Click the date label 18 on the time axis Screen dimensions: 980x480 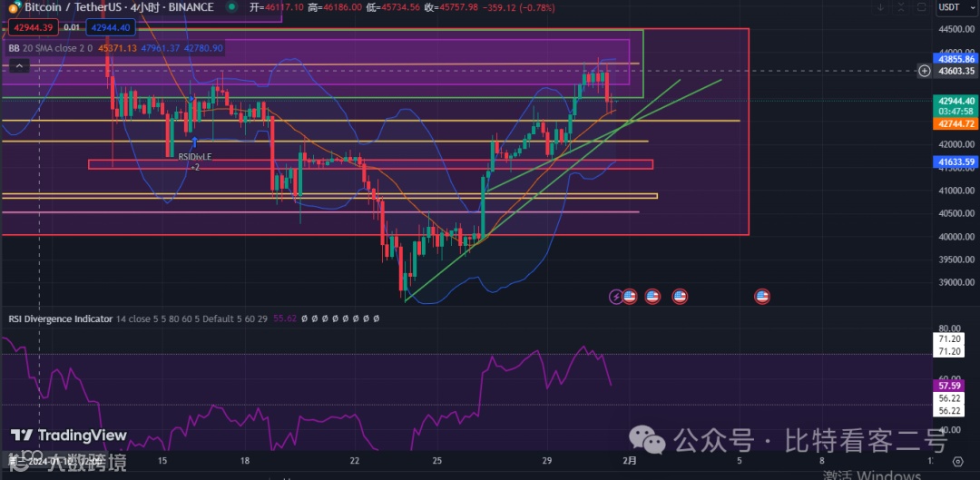pos(245,461)
